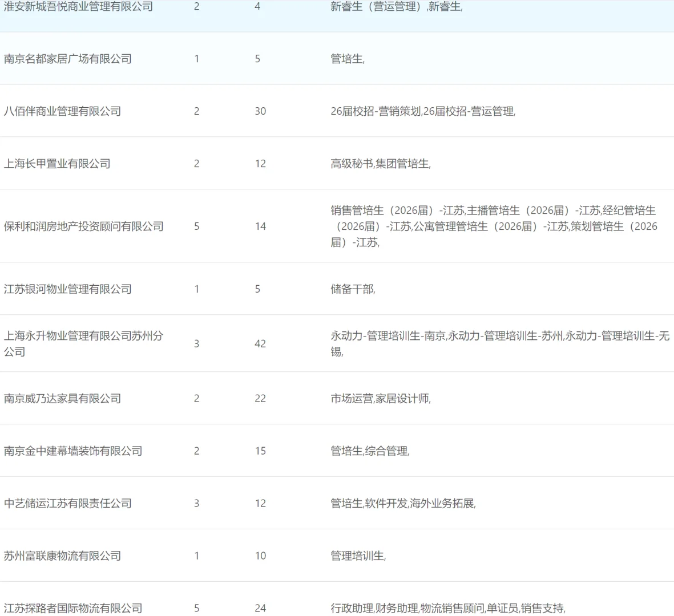Click headcount 10 in 苏州富联康物流 row
The image size is (674, 616).
tap(260, 556)
